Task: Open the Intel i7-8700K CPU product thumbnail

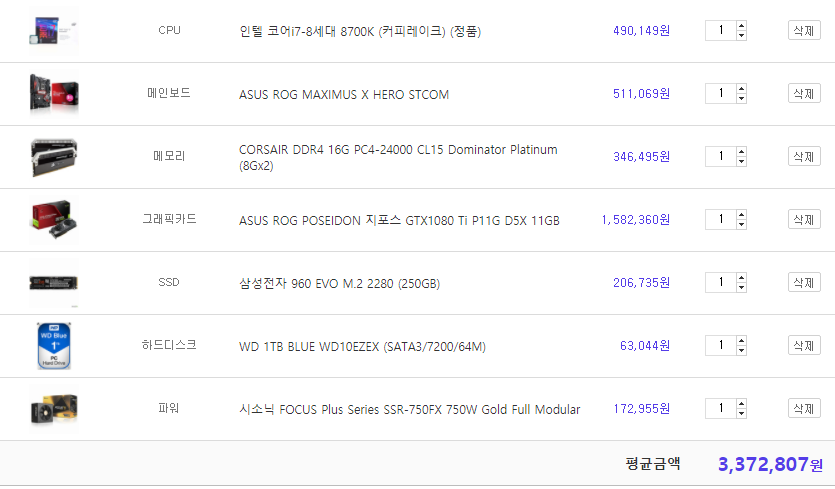Action: [53, 30]
